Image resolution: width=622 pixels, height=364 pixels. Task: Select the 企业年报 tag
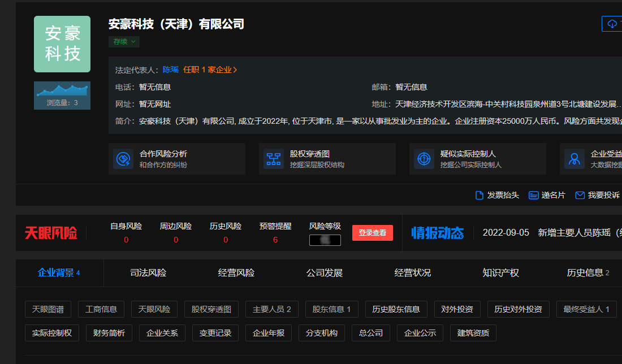269,333
